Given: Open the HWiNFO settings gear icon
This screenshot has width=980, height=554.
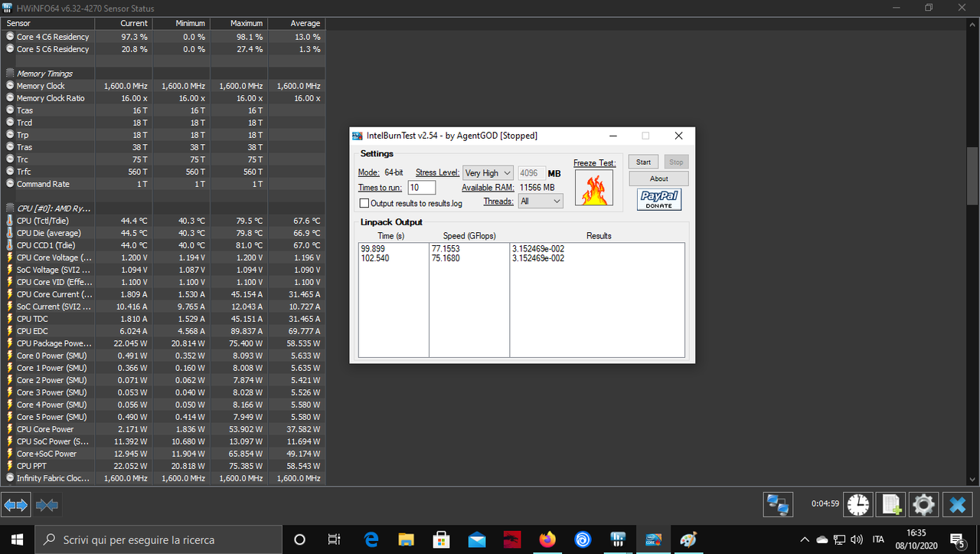Looking at the screenshot, I should [923, 504].
